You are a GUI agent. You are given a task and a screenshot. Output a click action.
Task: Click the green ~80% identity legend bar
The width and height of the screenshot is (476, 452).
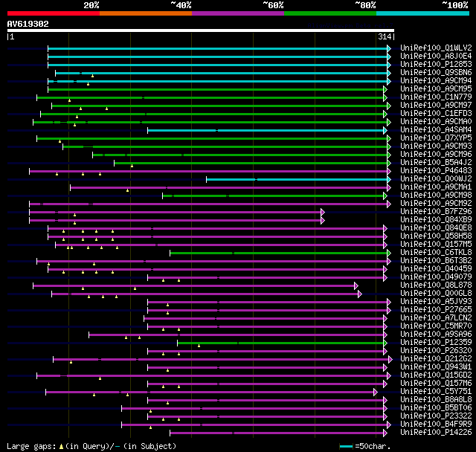(330, 13)
